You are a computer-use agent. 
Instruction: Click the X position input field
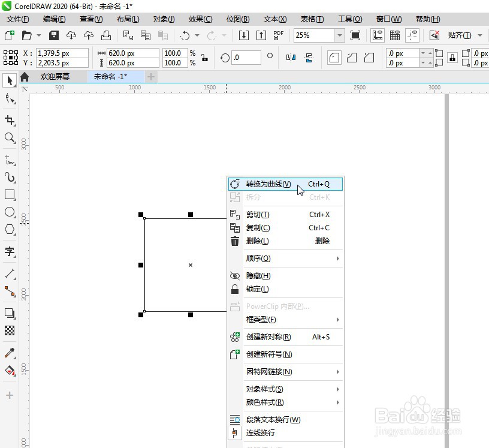62,53
